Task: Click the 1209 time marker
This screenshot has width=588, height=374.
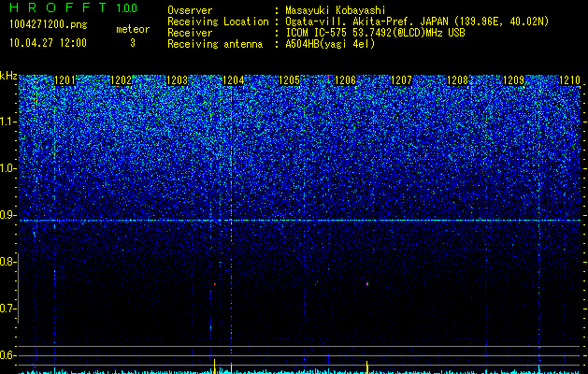Action: [513, 80]
